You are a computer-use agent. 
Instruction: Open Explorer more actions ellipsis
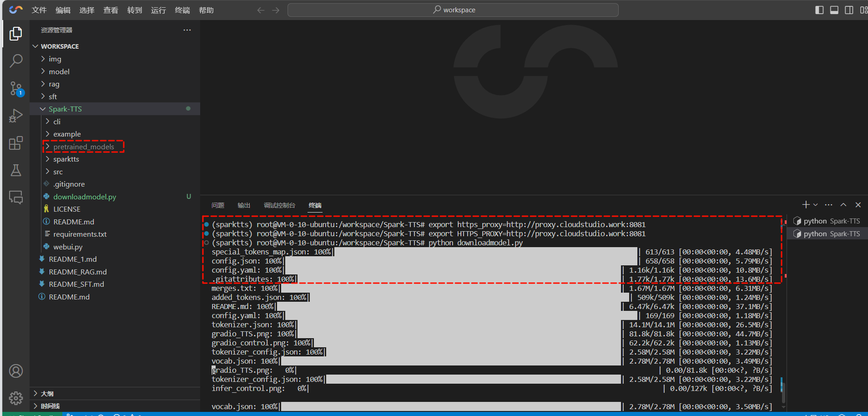pos(187,30)
